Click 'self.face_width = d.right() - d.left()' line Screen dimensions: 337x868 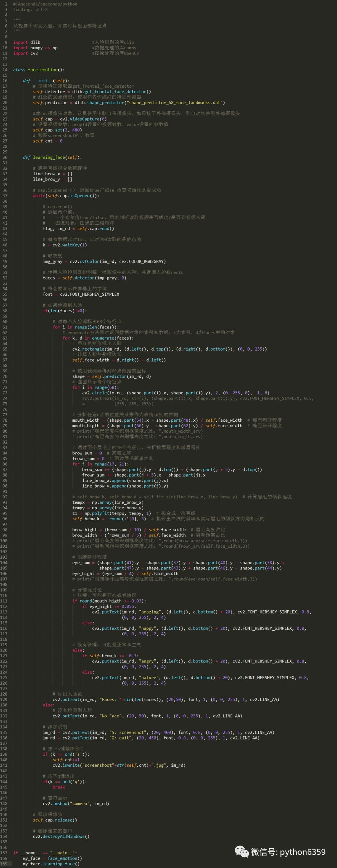(119, 360)
